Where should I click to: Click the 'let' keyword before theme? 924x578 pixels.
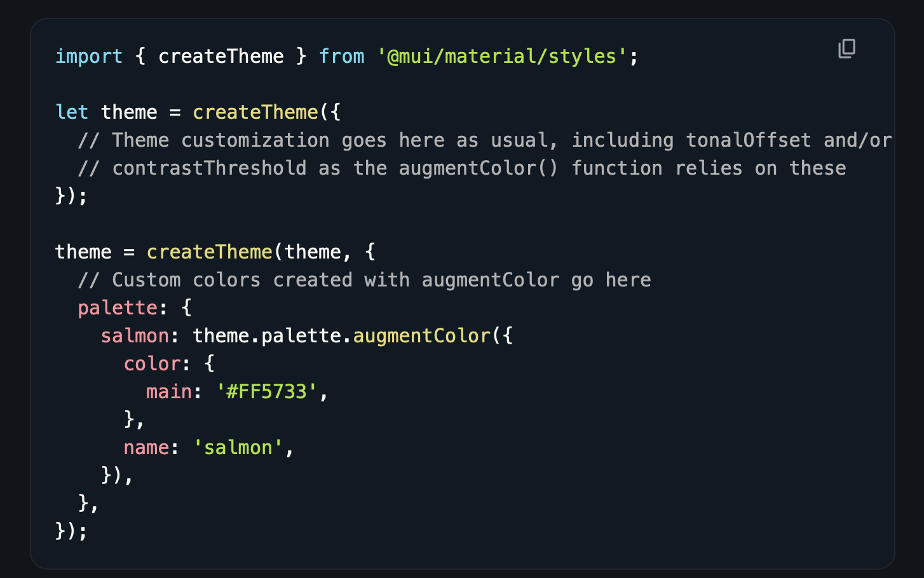tap(72, 112)
